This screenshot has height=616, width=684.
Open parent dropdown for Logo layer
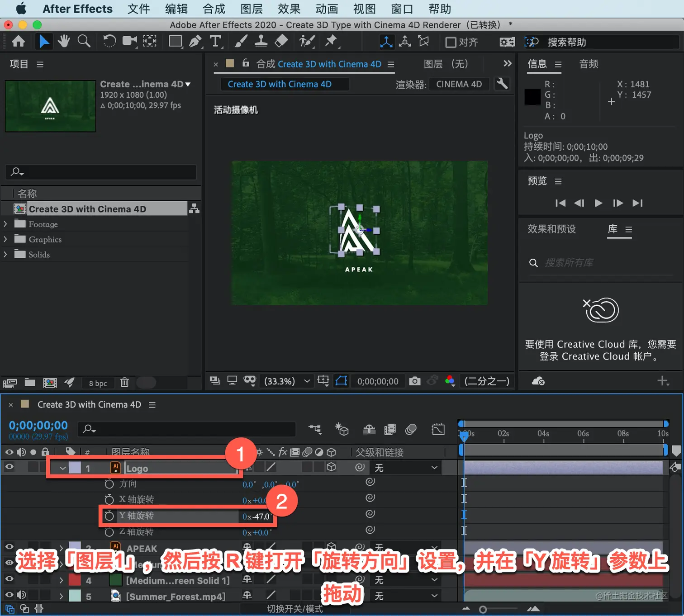(x=406, y=468)
